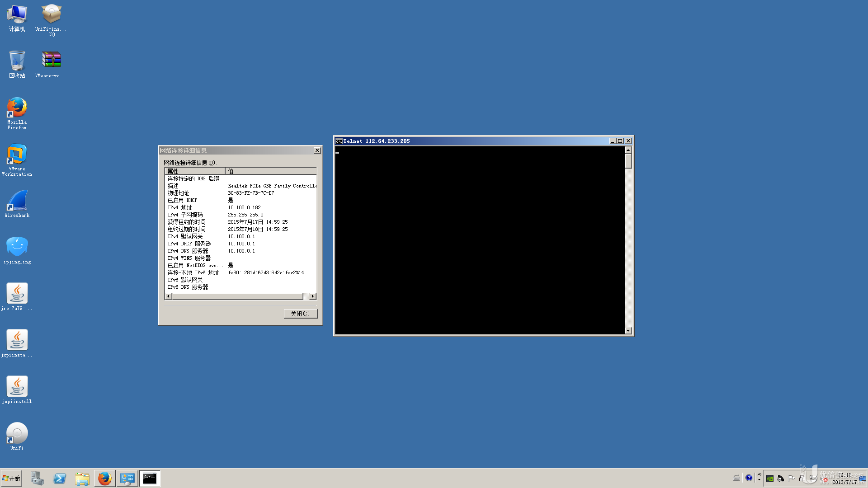Select the IPv4 WINS 服务器 row

(x=241, y=258)
